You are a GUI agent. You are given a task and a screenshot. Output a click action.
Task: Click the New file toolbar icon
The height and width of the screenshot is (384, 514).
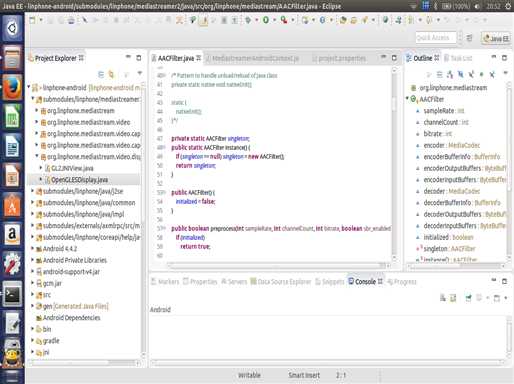32,20
